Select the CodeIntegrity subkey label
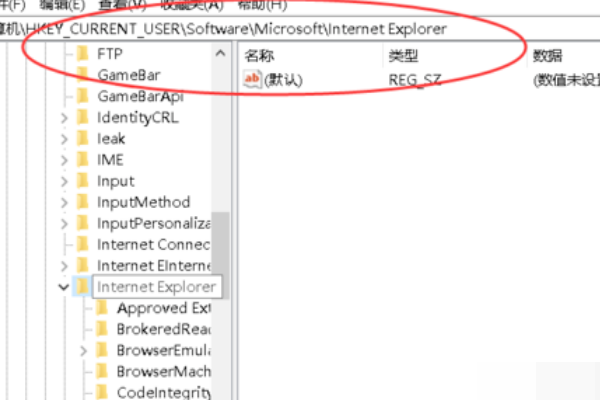 (164, 393)
